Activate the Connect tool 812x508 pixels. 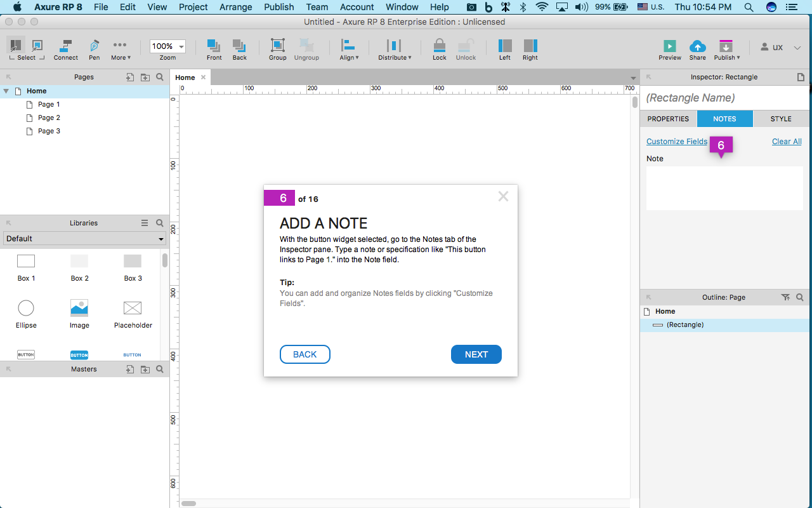point(65,50)
